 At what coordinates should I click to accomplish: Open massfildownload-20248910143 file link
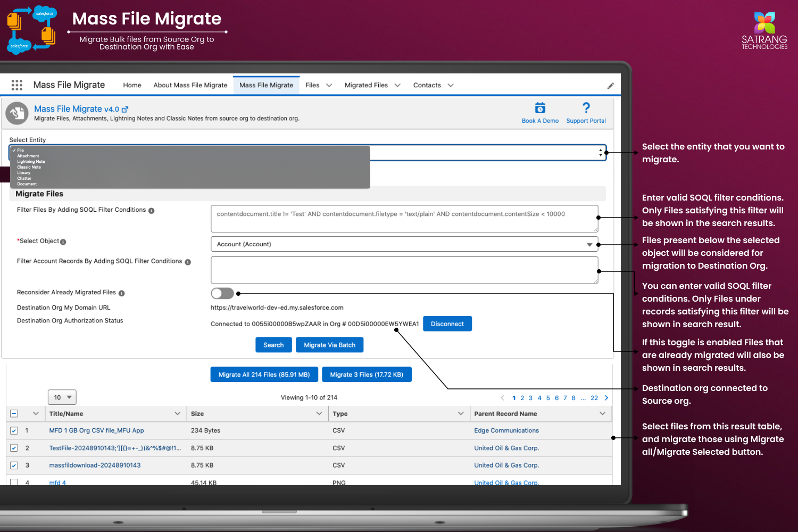pos(95,465)
